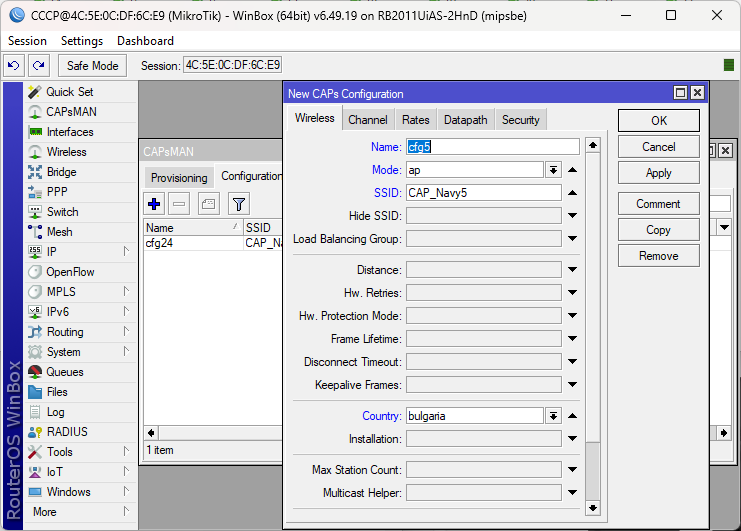Click the Filter funnel icon in CAPsMAN window

(x=239, y=204)
